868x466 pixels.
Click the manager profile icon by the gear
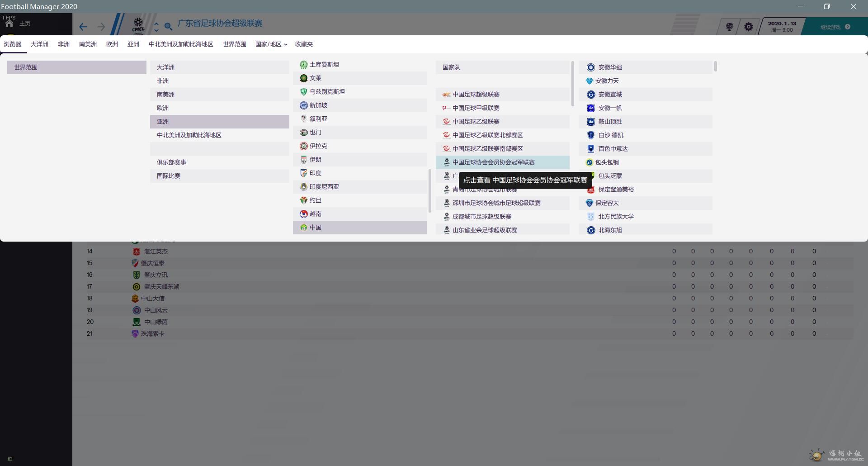[x=729, y=27]
